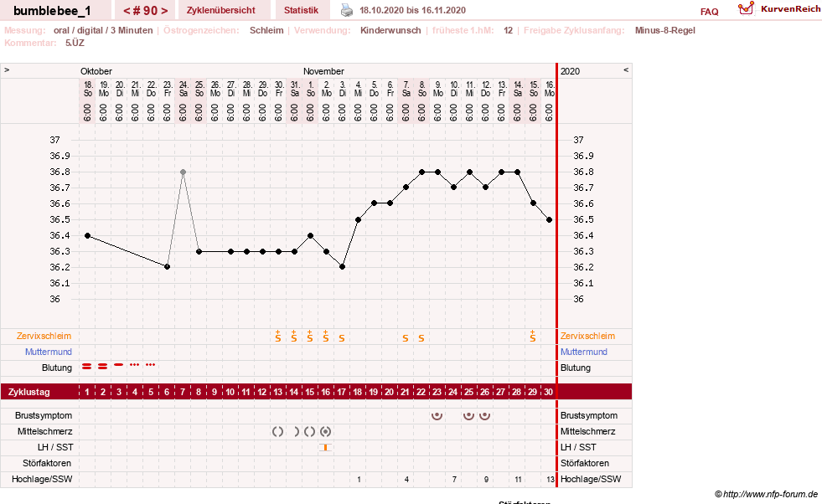The height and width of the screenshot is (504, 822).
Task: Click the Zyklustag row label
Action: click(28, 392)
